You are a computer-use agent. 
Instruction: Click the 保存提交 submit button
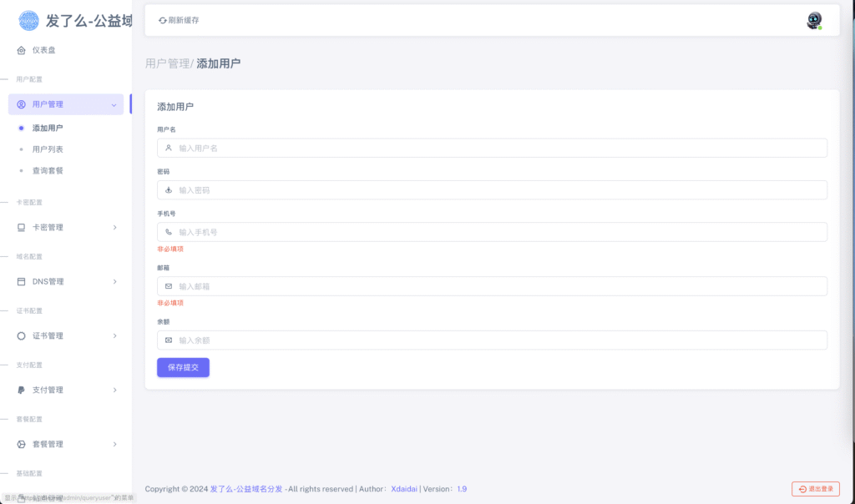click(x=183, y=367)
